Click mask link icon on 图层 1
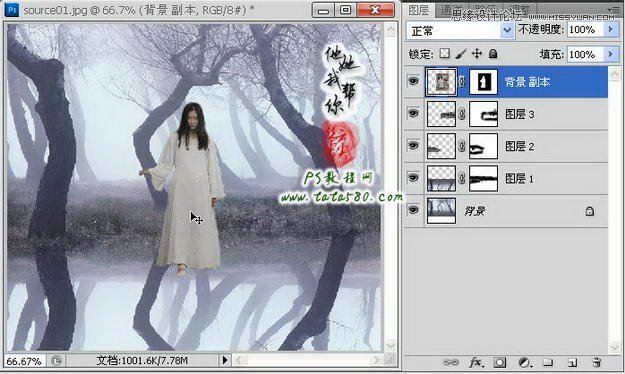This screenshot has height=374, width=625. point(462,178)
